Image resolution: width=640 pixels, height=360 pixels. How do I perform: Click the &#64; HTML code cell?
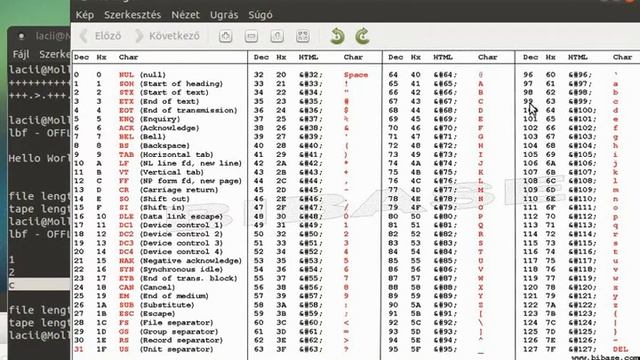pyautogui.click(x=445, y=75)
